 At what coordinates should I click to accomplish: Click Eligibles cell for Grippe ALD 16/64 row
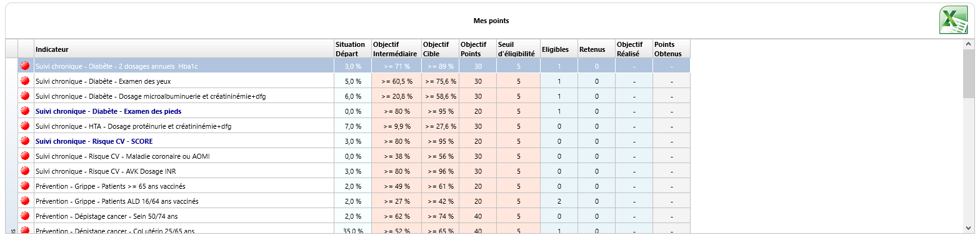pos(559,201)
